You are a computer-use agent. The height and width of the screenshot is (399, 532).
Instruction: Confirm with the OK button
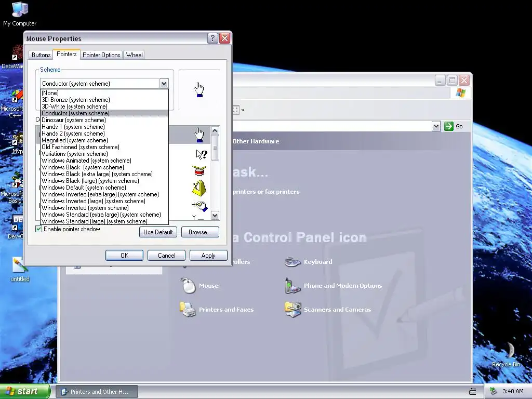(x=124, y=256)
